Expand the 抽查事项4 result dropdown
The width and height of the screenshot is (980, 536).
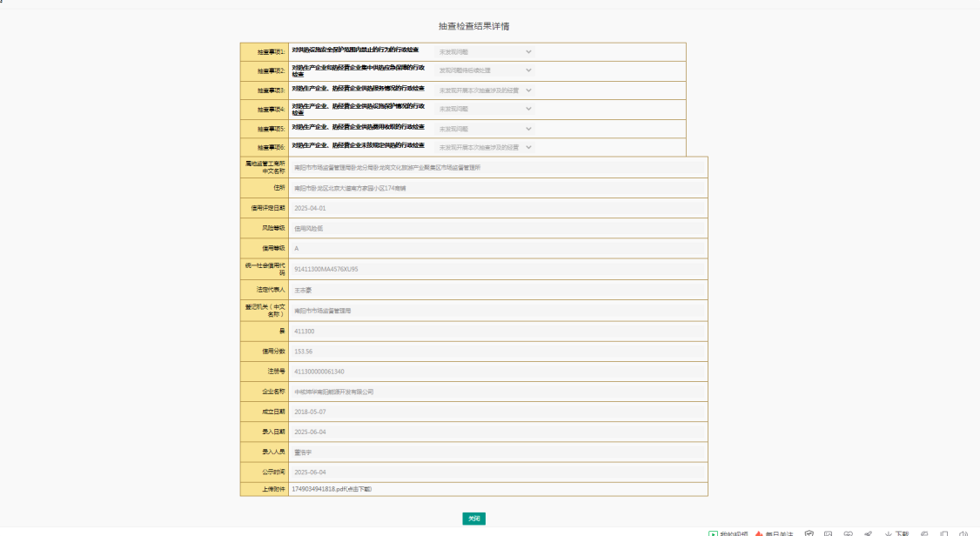click(485, 109)
